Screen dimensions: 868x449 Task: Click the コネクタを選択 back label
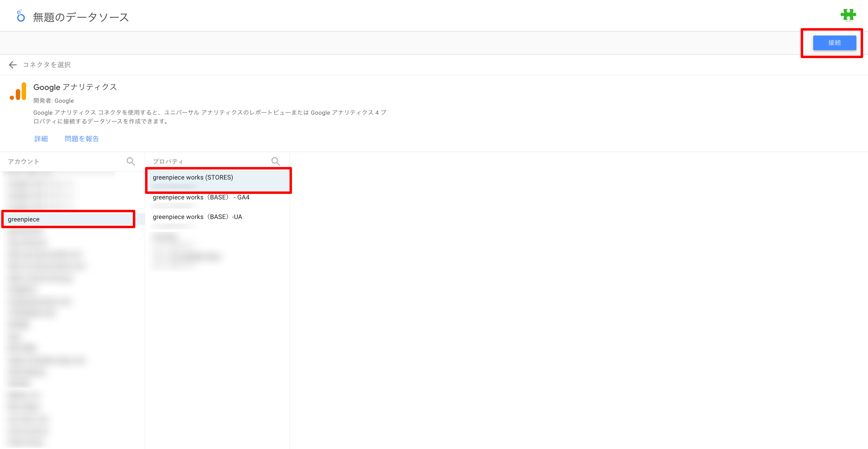47,65
